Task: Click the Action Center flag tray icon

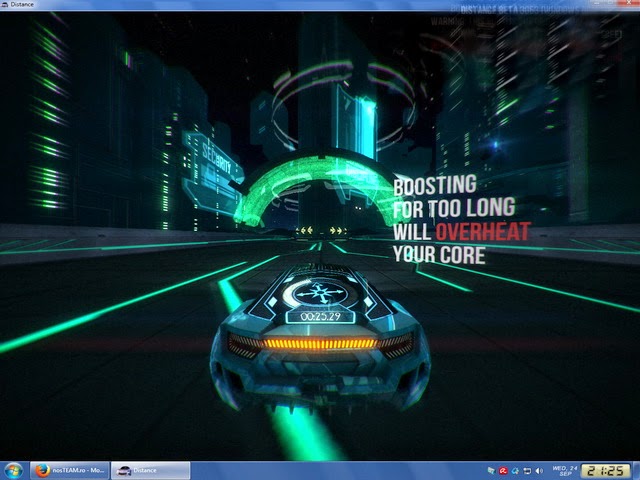Action: pos(491,471)
